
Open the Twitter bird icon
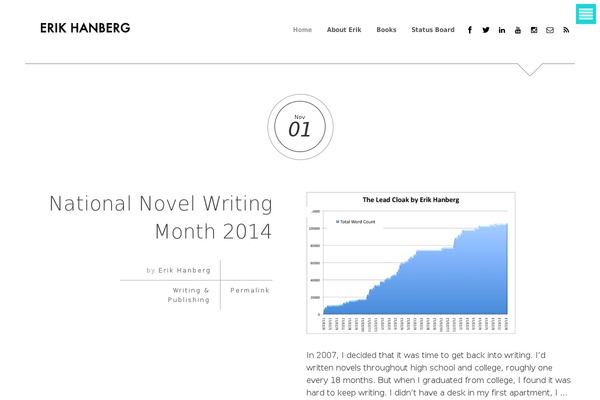(x=486, y=30)
